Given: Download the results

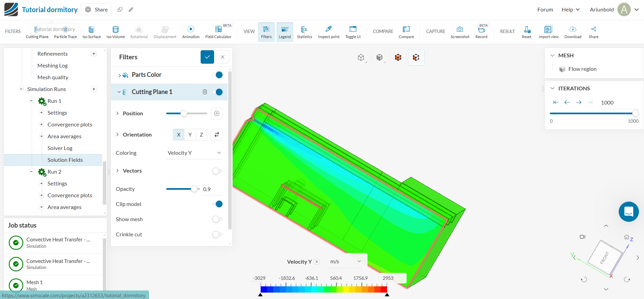Looking at the screenshot, I should pyautogui.click(x=573, y=32).
